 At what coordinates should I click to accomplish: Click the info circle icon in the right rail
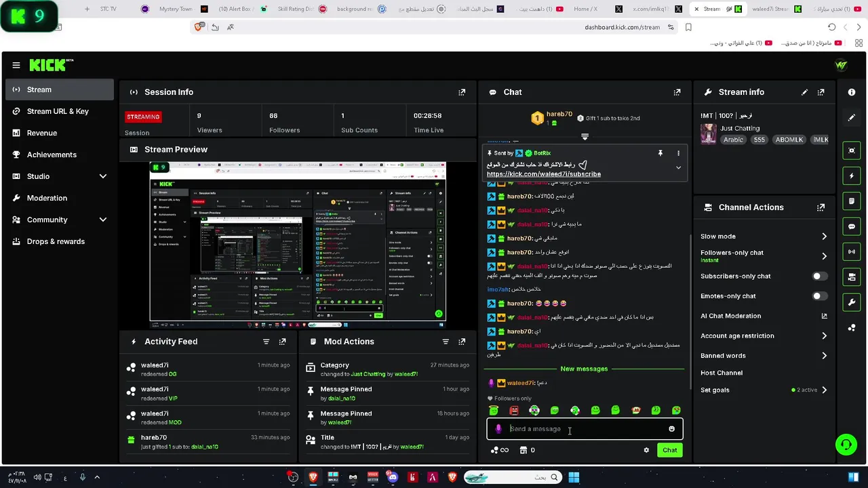pyautogui.click(x=852, y=92)
